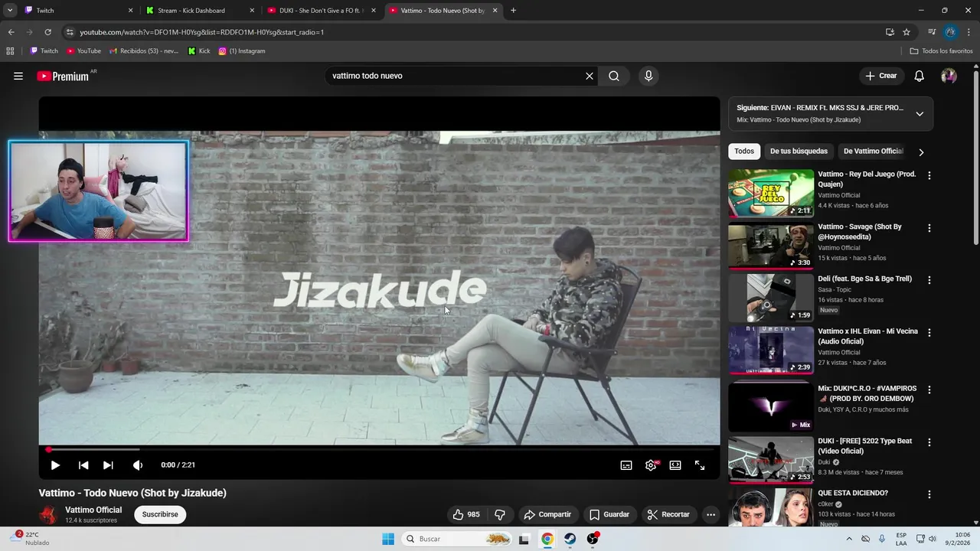
Task: Open options for 5202 Type Beat
Action: tap(929, 442)
